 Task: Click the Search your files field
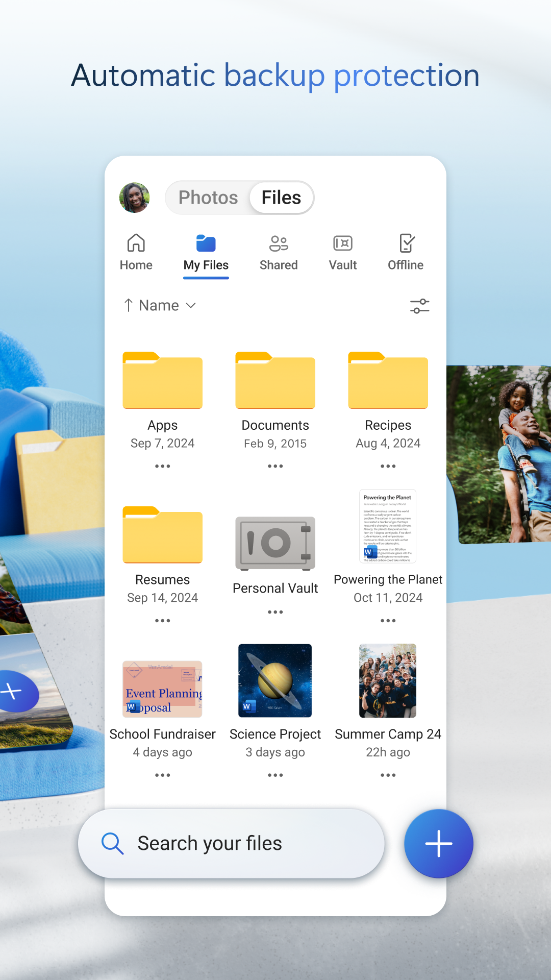[231, 844]
